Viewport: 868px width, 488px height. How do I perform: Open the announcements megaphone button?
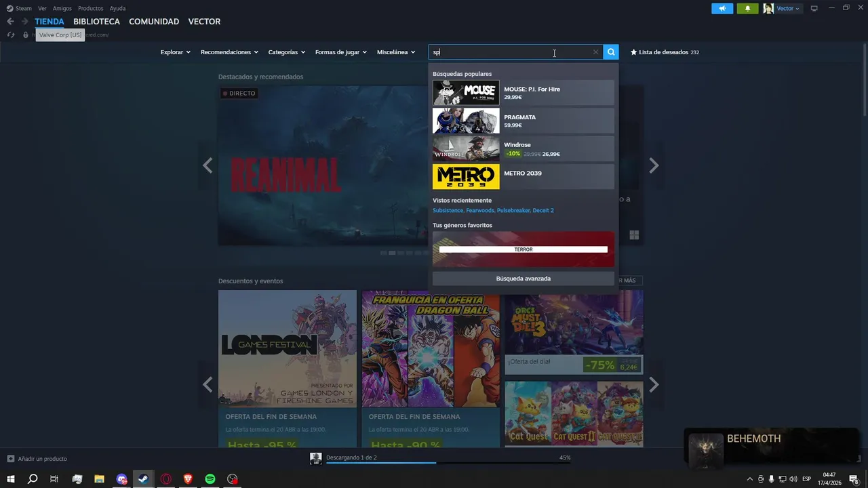pyautogui.click(x=722, y=8)
